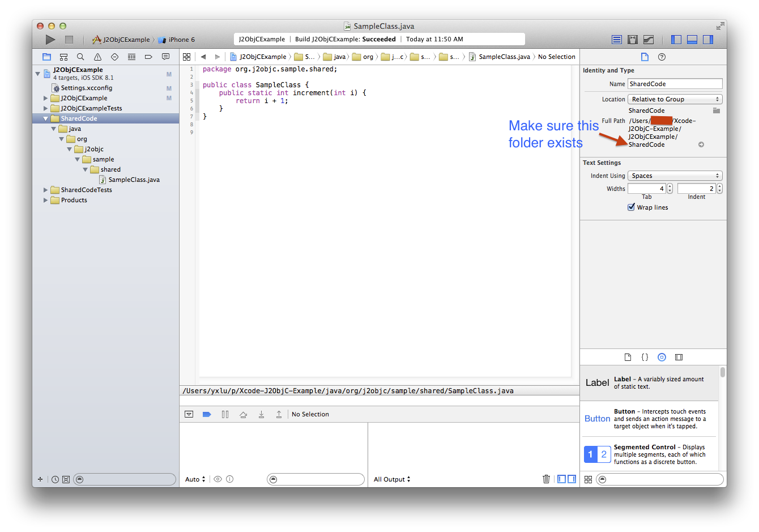Edit the Name field containing SharedCode
Viewport: 759px width, 532px height.
click(675, 84)
